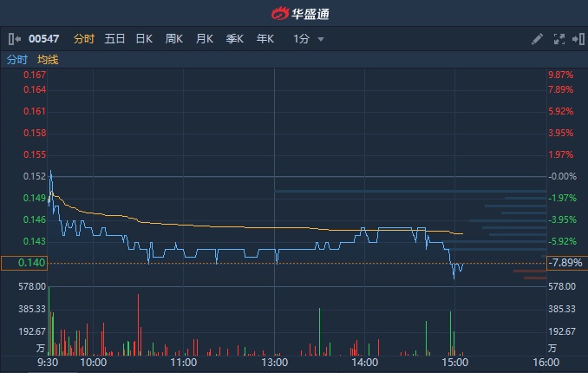The image size is (588, 373).
Task: Switch to 年K yearly chart
Action: coord(265,39)
